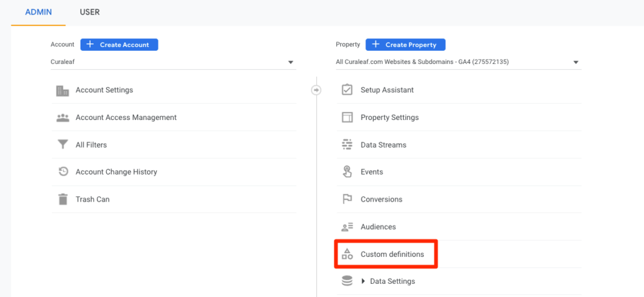Click the Data Settings database icon
The width and height of the screenshot is (644, 297).
click(x=347, y=281)
